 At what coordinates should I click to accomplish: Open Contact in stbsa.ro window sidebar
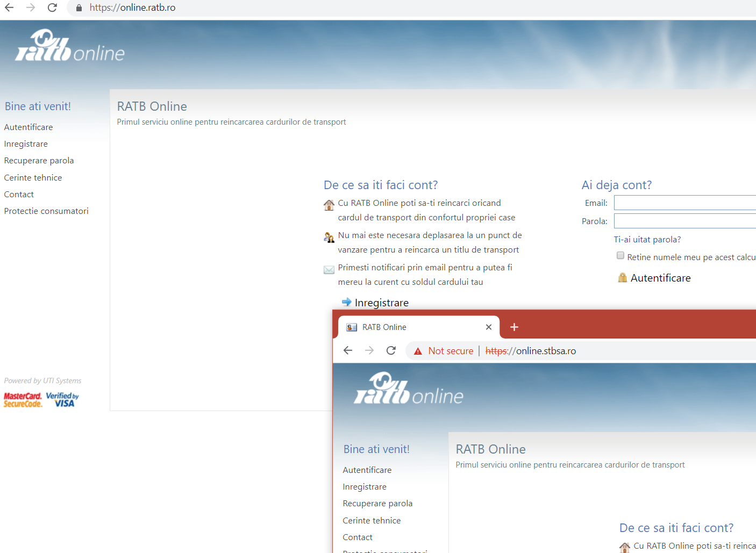tap(358, 537)
